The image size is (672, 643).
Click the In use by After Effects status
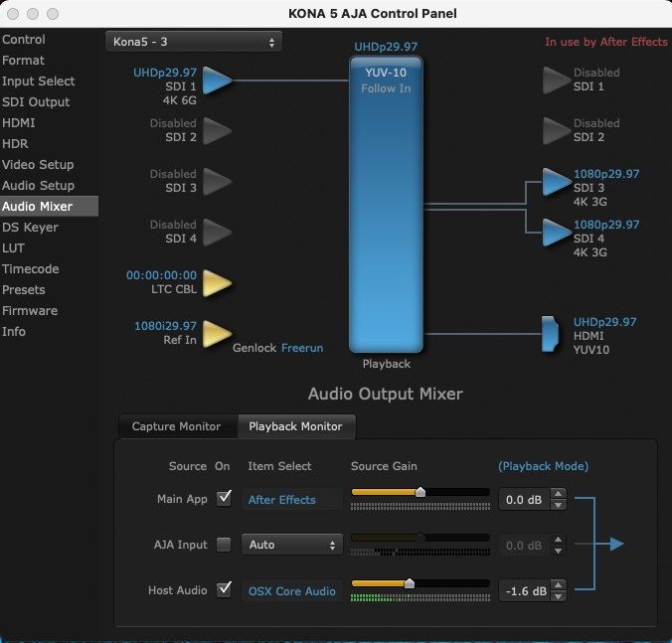pyautogui.click(x=606, y=42)
